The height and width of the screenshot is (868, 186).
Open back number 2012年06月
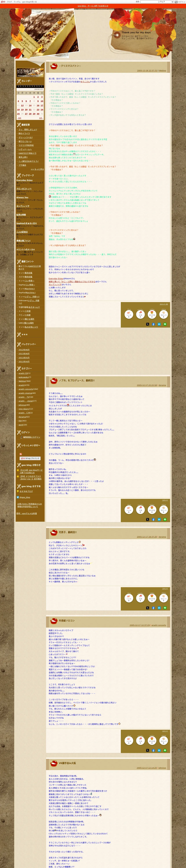click(x=24, y=350)
